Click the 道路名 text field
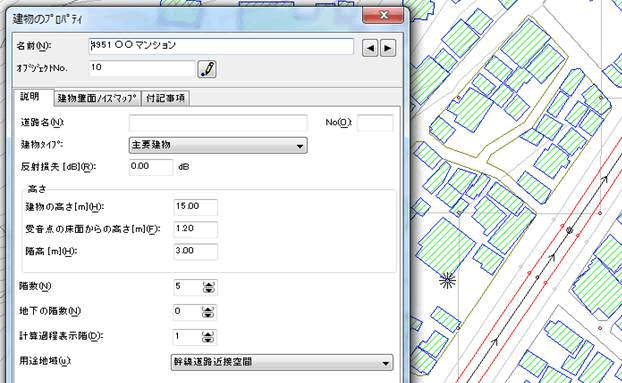The width and height of the screenshot is (622, 383). click(218, 123)
